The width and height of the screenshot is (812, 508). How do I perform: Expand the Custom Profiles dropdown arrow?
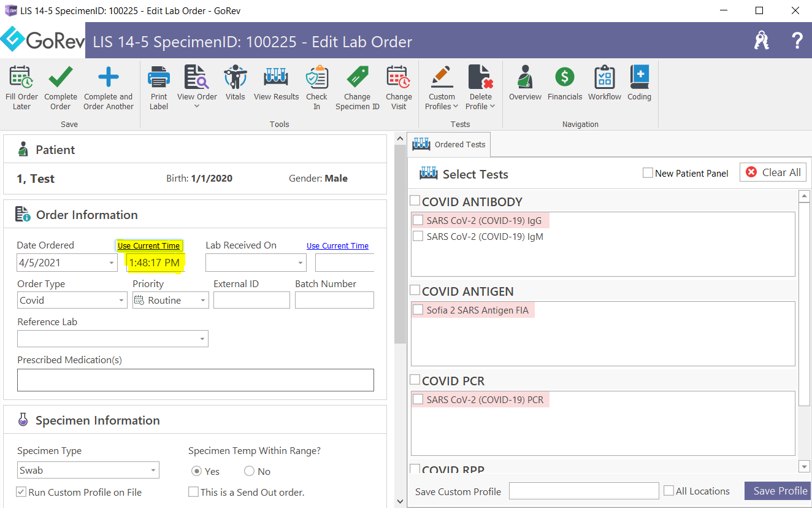(x=456, y=107)
